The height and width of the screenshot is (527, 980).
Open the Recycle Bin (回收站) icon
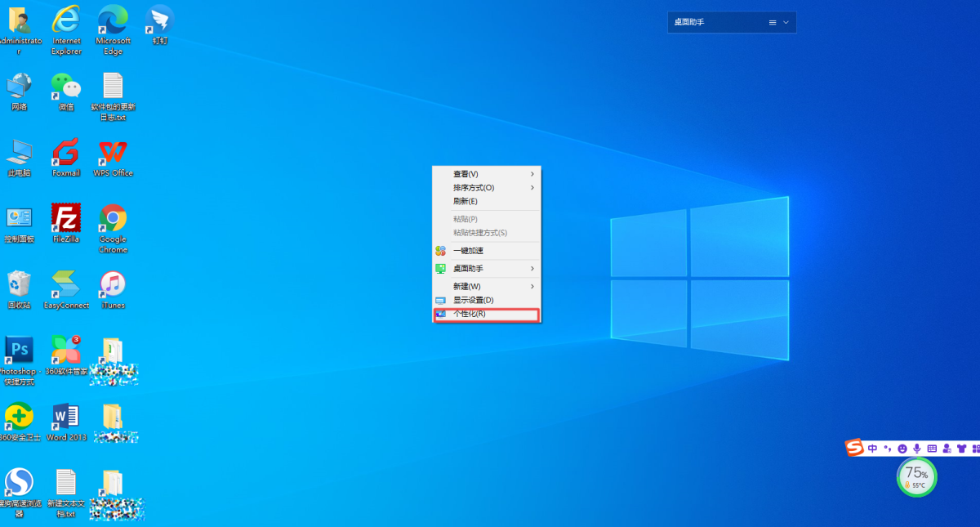click(x=19, y=285)
